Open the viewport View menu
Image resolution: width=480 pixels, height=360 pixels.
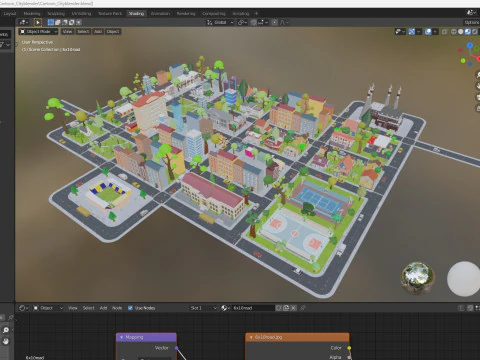(67, 31)
